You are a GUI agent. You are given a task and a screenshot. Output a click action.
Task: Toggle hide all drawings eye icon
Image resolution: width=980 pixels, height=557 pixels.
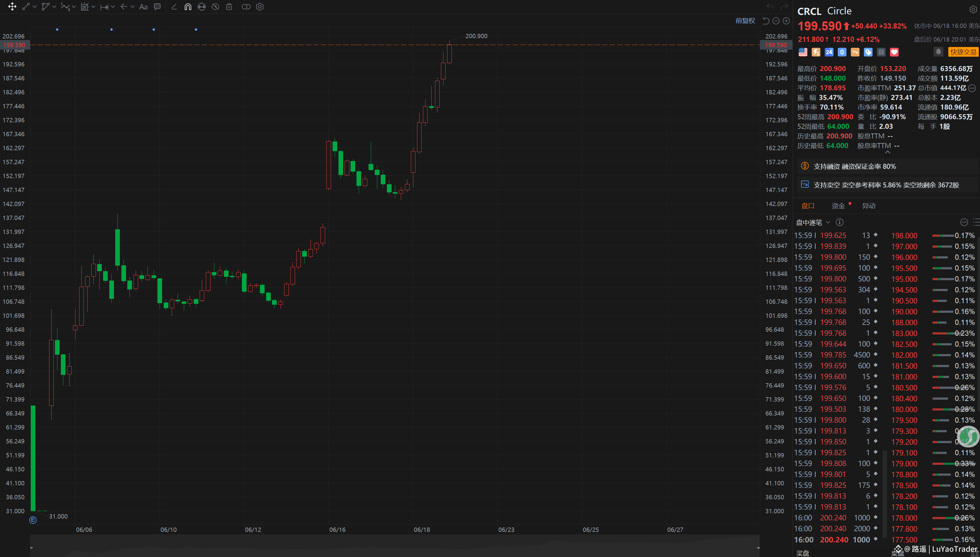pyautogui.click(x=216, y=7)
